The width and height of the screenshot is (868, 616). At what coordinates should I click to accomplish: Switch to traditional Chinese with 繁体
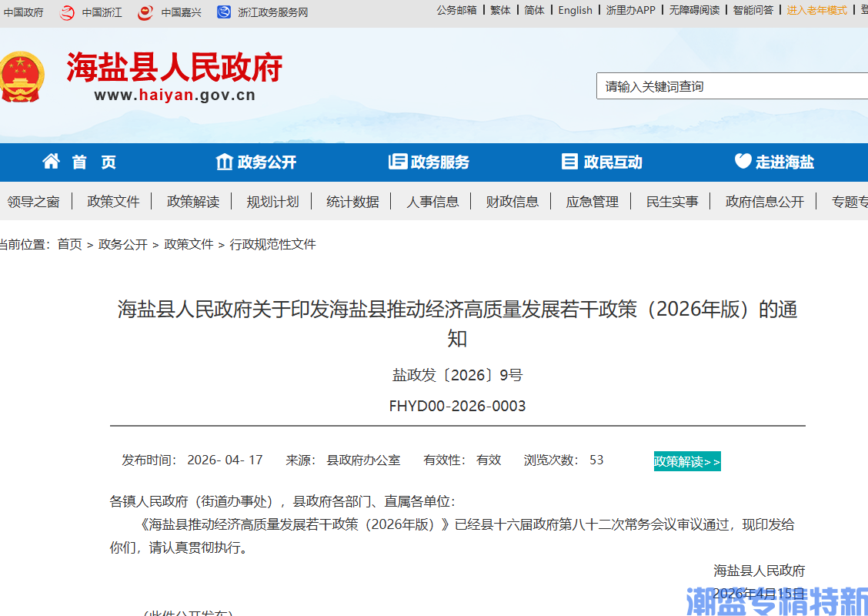point(500,11)
